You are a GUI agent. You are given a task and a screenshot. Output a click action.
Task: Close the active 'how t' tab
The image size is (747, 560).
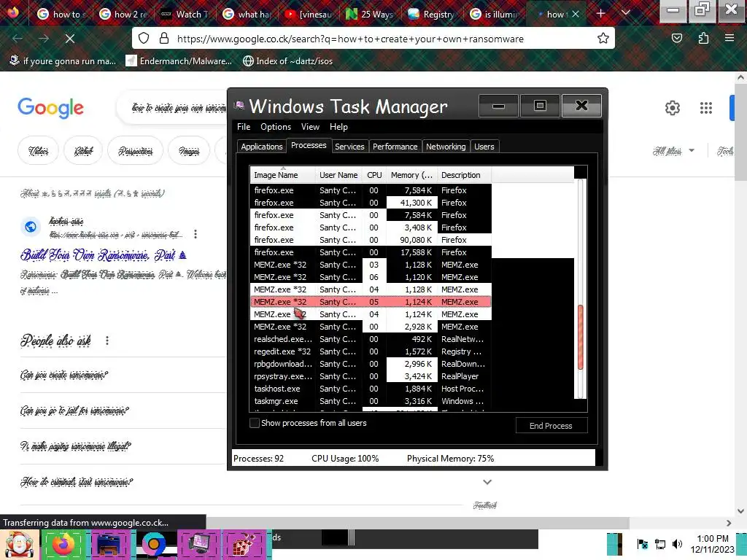tap(576, 15)
